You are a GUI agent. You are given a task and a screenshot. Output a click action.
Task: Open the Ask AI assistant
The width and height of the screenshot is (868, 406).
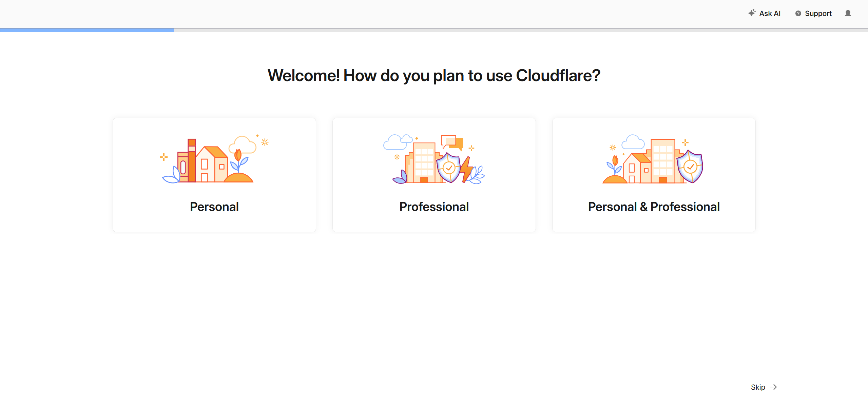click(x=765, y=13)
